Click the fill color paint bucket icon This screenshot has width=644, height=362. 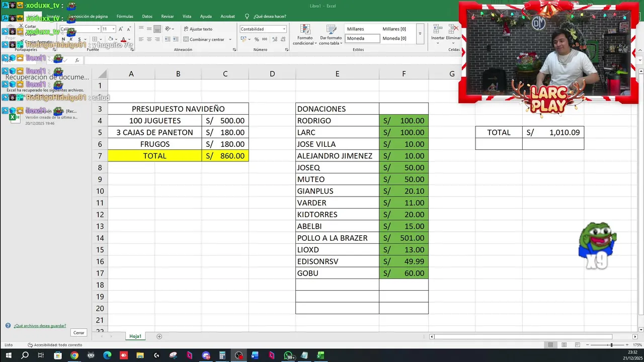(x=111, y=39)
